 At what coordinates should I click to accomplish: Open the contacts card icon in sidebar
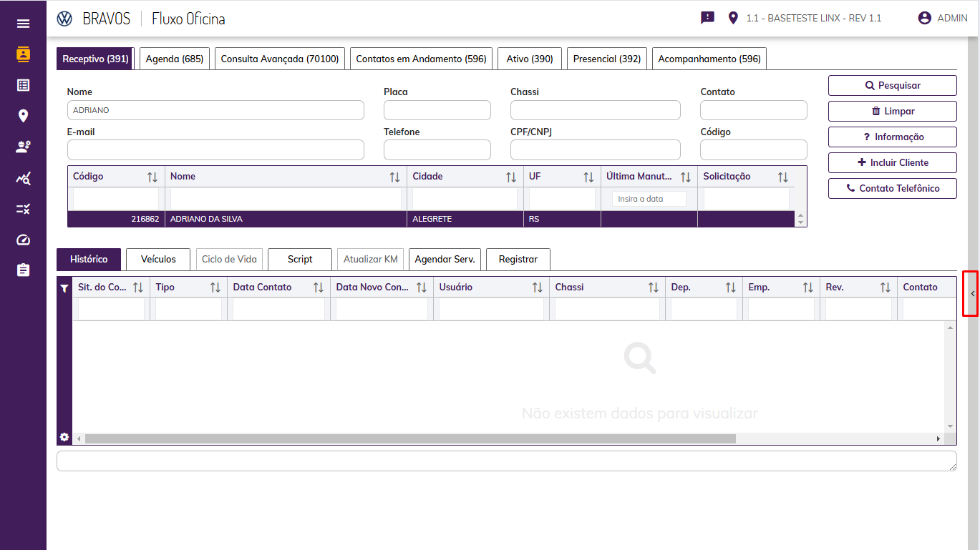click(23, 54)
